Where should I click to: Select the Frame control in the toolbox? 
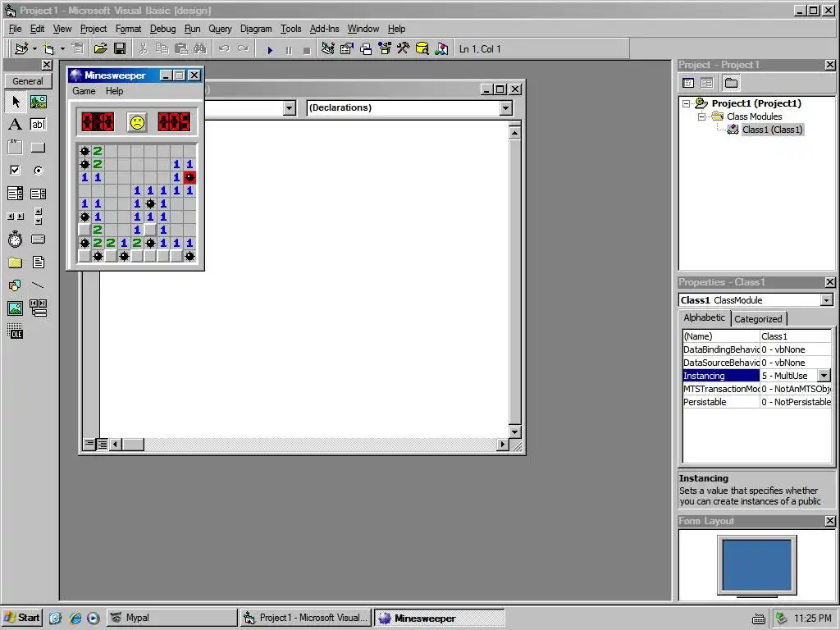15,148
